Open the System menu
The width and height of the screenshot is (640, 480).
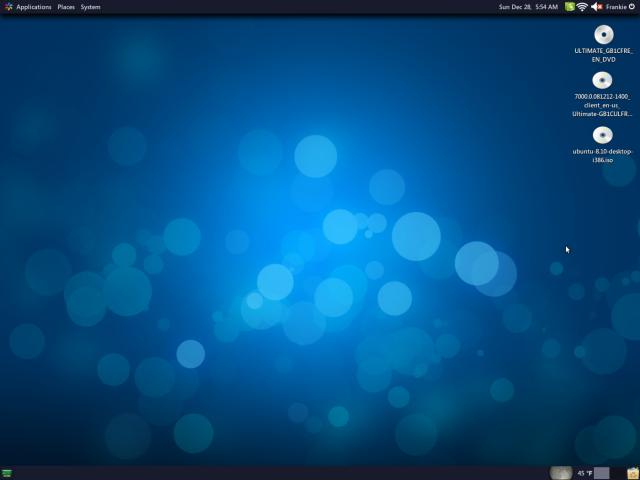pos(90,7)
